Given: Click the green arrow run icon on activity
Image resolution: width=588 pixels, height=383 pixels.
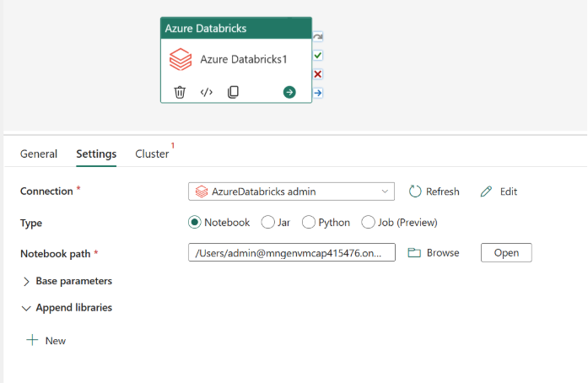Looking at the screenshot, I should coord(289,92).
